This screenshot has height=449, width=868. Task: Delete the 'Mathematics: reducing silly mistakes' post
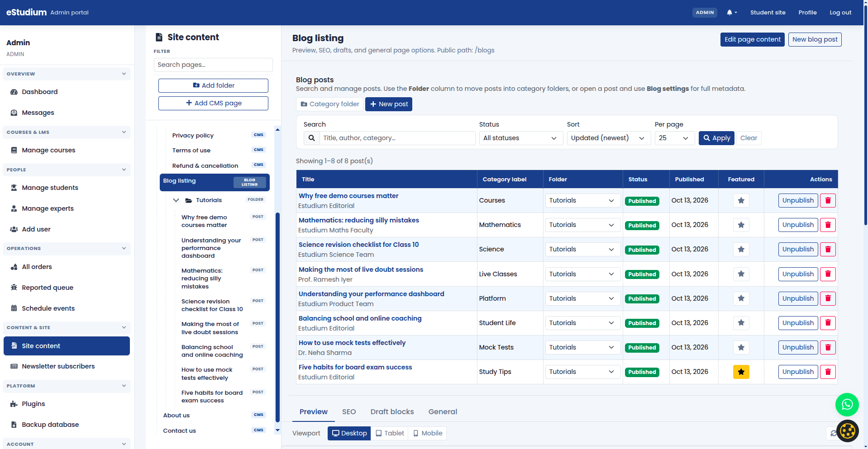[828, 225]
